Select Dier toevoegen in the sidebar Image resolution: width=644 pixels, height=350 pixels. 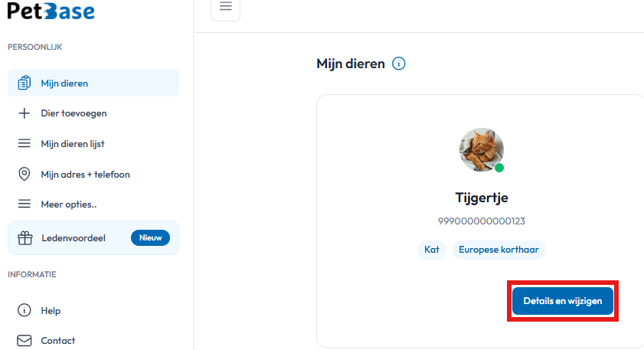(93, 113)
